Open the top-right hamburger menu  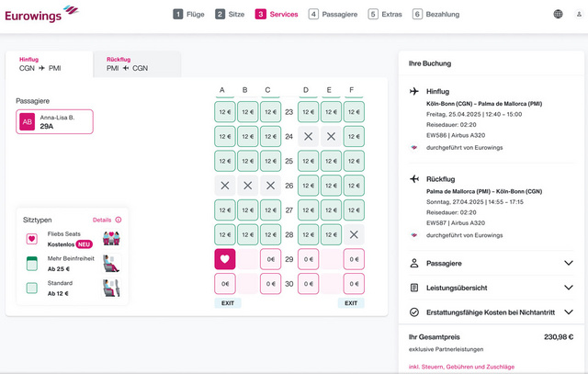click(x=577, y=14)
